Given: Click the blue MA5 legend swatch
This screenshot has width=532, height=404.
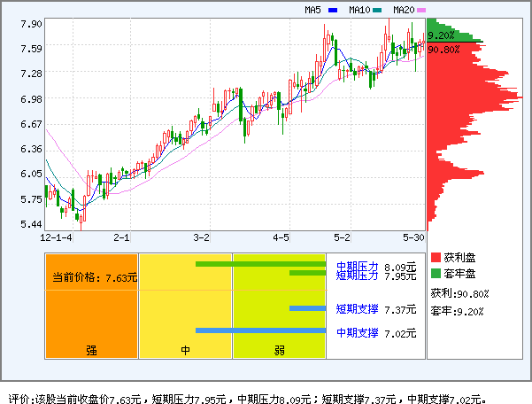Looking at the screenshot, I should tap(333, 10).
